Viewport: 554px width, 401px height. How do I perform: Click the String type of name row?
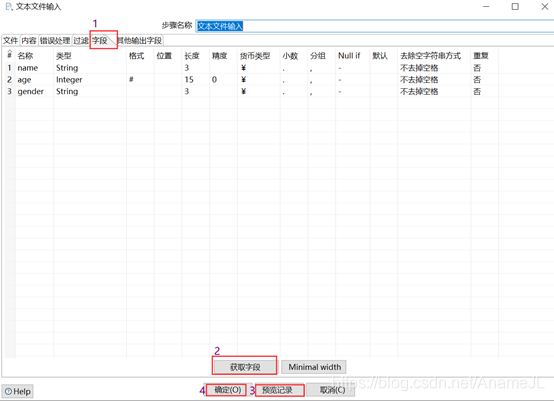[x=67, y=68]
